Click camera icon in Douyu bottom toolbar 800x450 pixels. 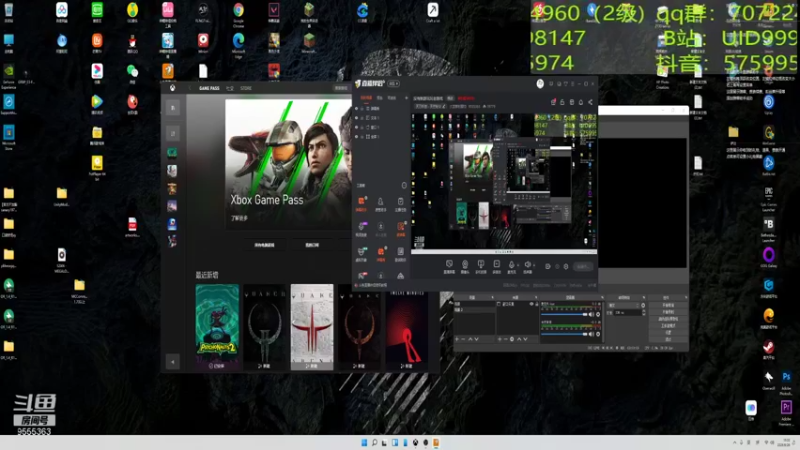tap(465, 264)
